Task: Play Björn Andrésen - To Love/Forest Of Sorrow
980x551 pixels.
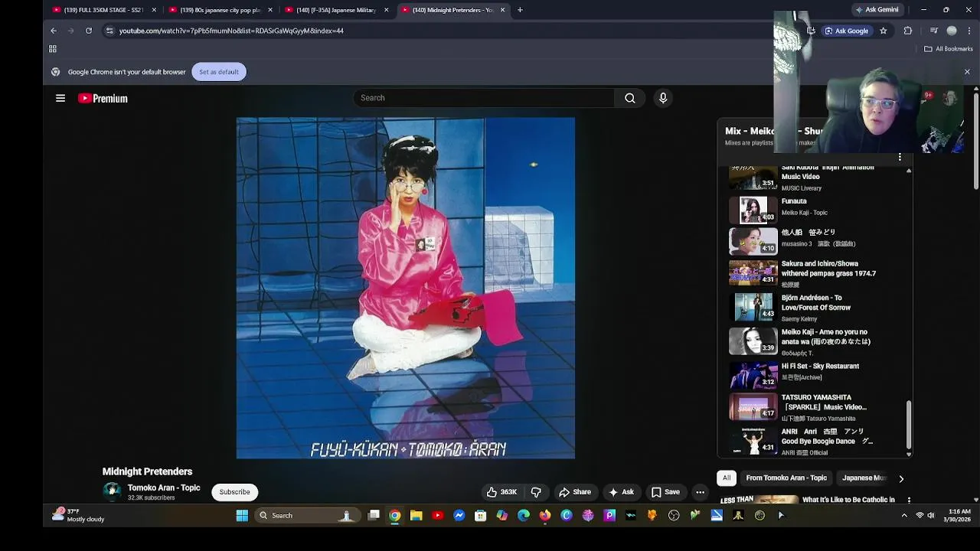Action: pos(815,307)
